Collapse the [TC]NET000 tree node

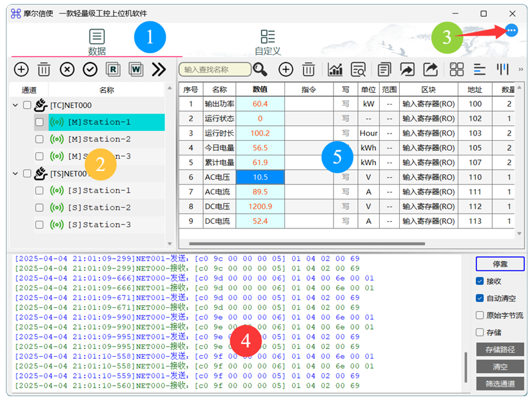point(15,105)
